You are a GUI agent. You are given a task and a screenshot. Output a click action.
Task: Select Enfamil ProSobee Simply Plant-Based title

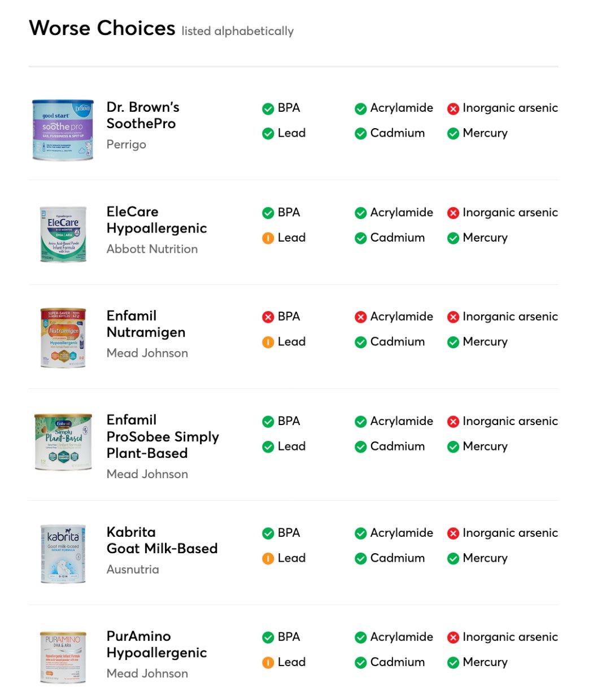click(163, 436)
